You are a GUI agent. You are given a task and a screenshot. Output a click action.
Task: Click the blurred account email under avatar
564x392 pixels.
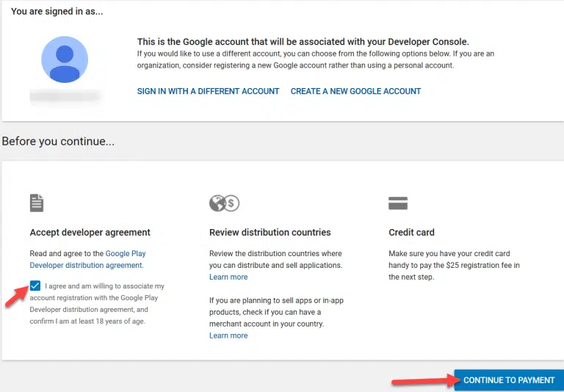tap(65, 96)
